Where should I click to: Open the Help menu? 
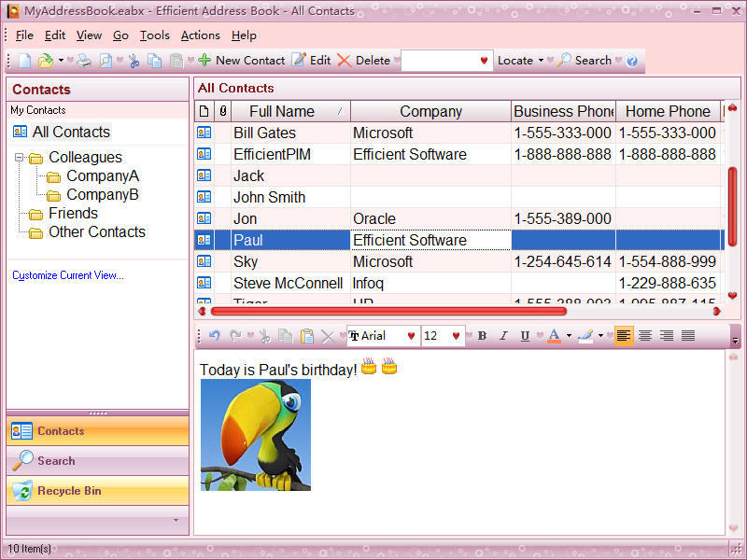pos(244,35)
